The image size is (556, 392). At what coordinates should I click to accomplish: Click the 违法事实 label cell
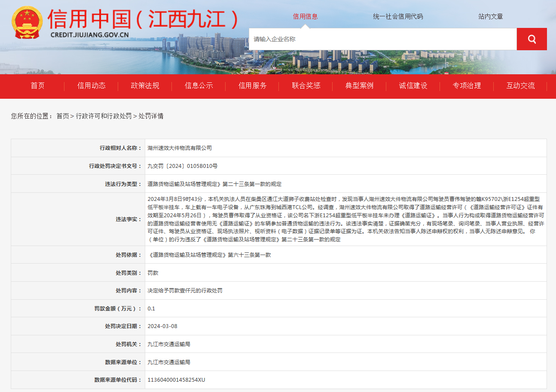point(77,219)
